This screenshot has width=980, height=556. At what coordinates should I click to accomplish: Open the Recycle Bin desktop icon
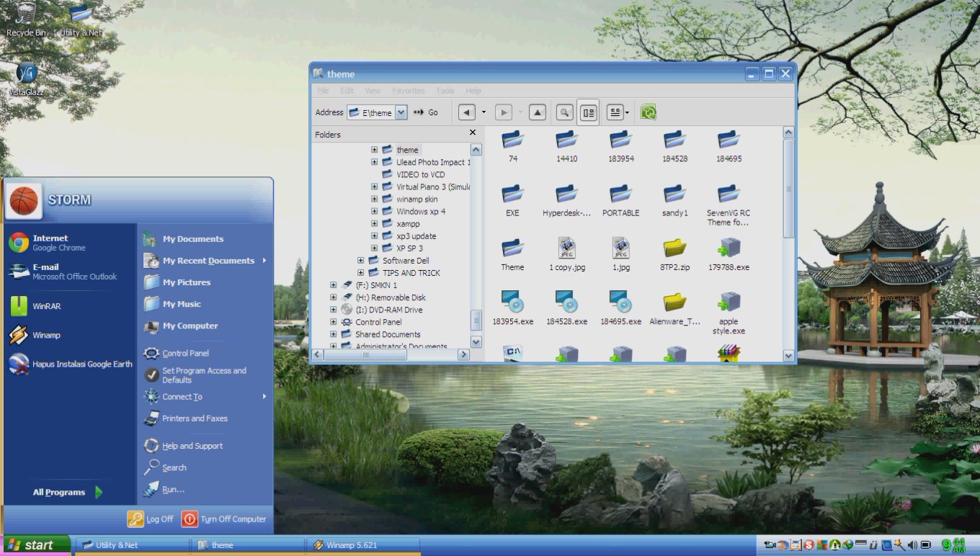(26, 14)
